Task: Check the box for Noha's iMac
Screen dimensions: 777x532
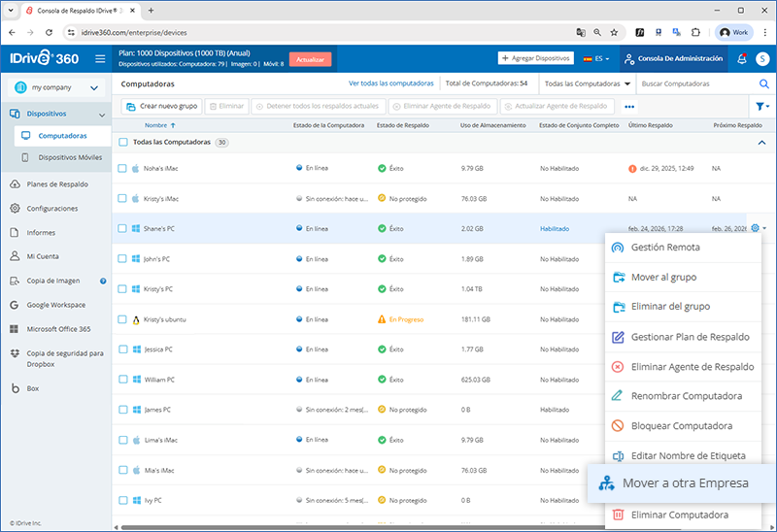Action: point(122,168)
